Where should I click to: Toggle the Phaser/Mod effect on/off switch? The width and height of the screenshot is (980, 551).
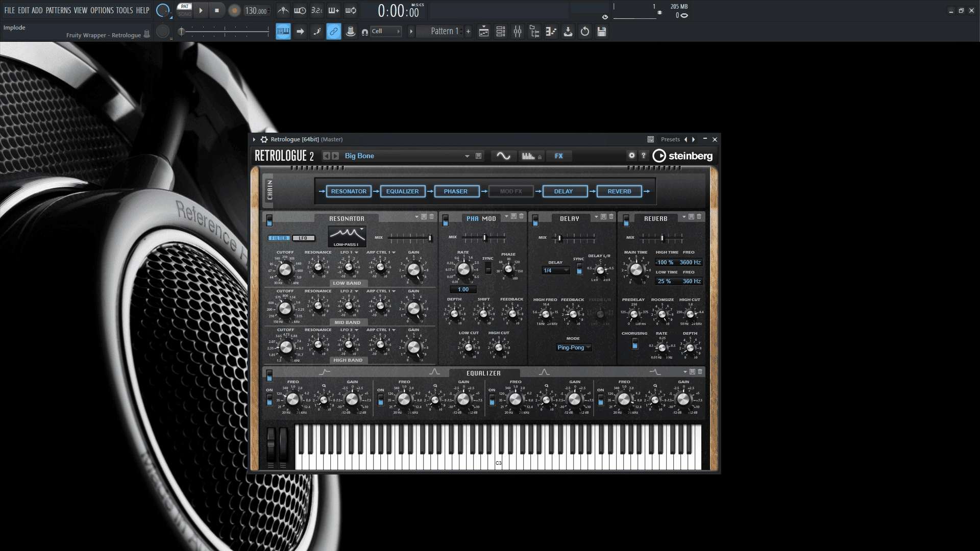[x=446, y=220]
